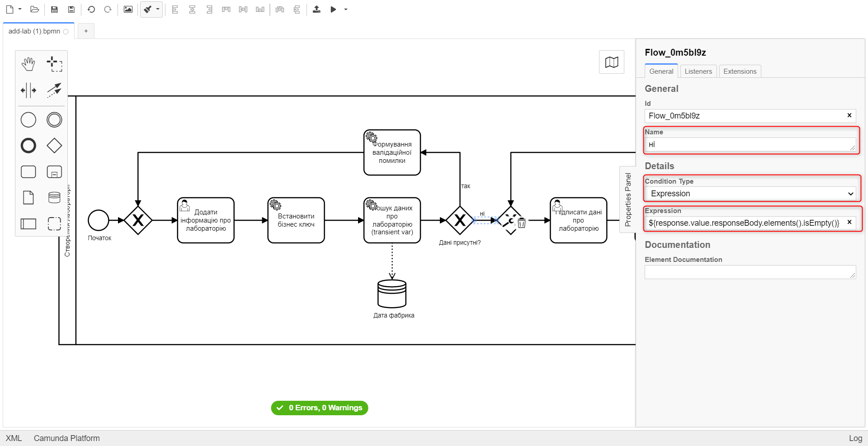The width and height of the screenshot is (868, 446).
Task: Open a new tab with plus button
Action: 86,31
